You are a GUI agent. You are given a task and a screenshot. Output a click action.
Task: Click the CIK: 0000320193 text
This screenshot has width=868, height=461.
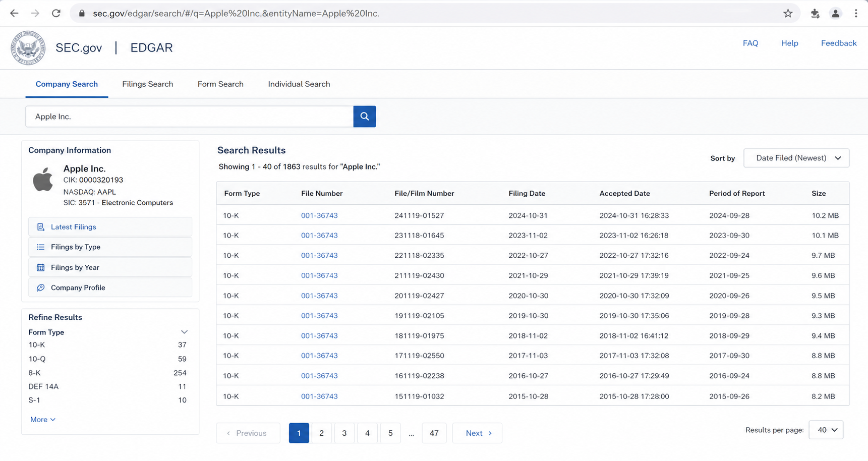pyautogui.click(x=93, y=180)
